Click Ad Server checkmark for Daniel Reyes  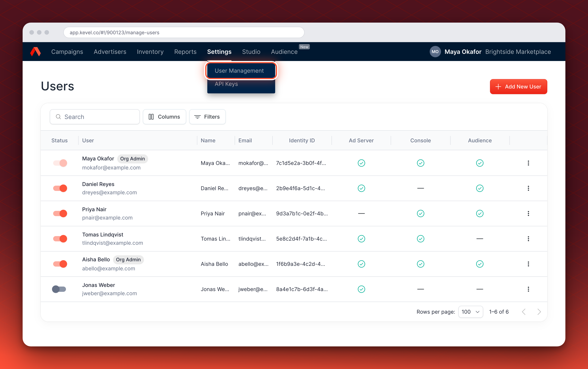[x=361, y=188]
